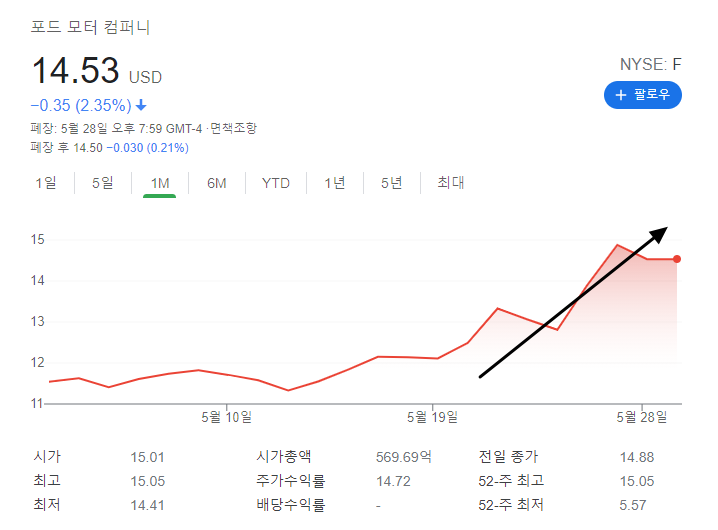
Task: Click the 5월 28일 axis label
Action: coord(642,417)
